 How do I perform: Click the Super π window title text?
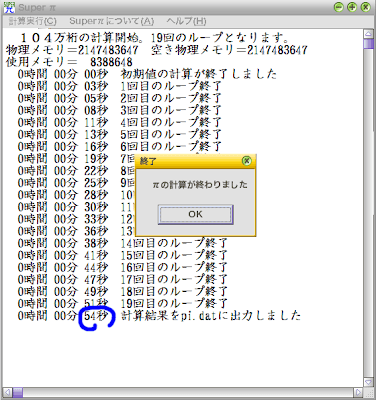[x=37, y=7]
